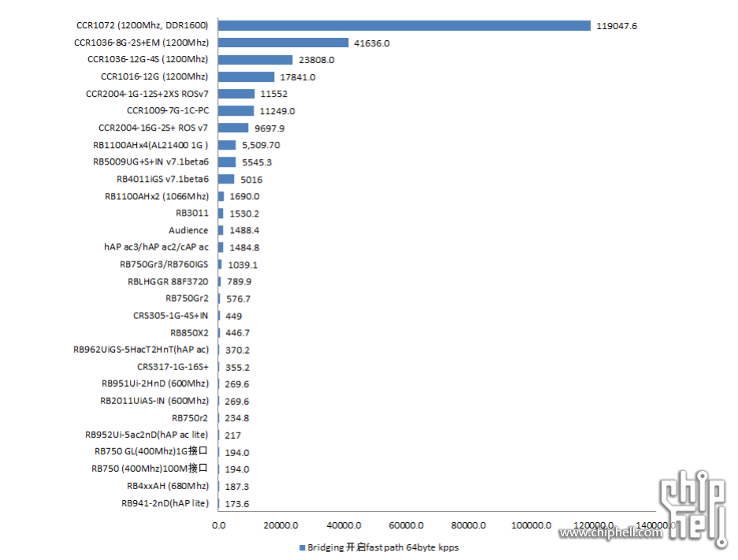738x560 pixels.
Task: Click the value 9697.9
Action: (x=269, y=128)
